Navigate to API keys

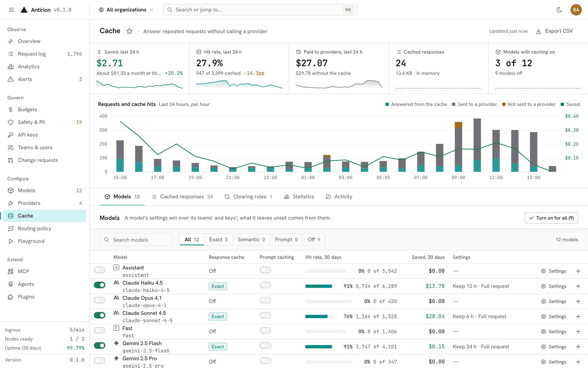tap(45, 135)
